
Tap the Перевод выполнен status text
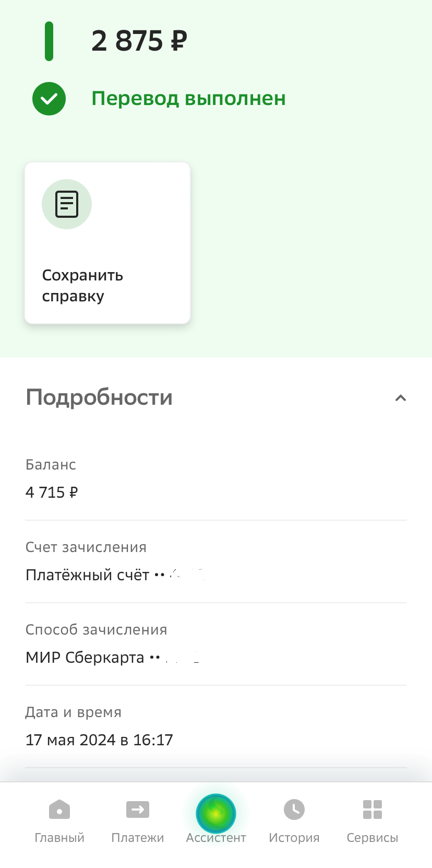188,99
